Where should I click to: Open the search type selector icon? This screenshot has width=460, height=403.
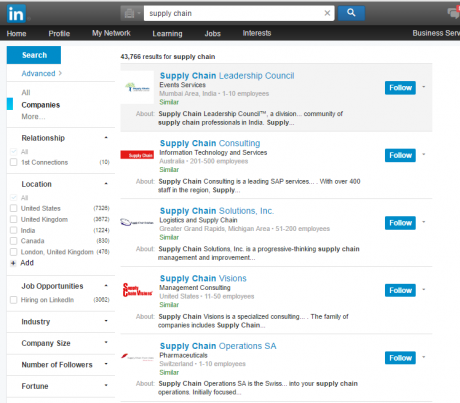click(132, 13)
